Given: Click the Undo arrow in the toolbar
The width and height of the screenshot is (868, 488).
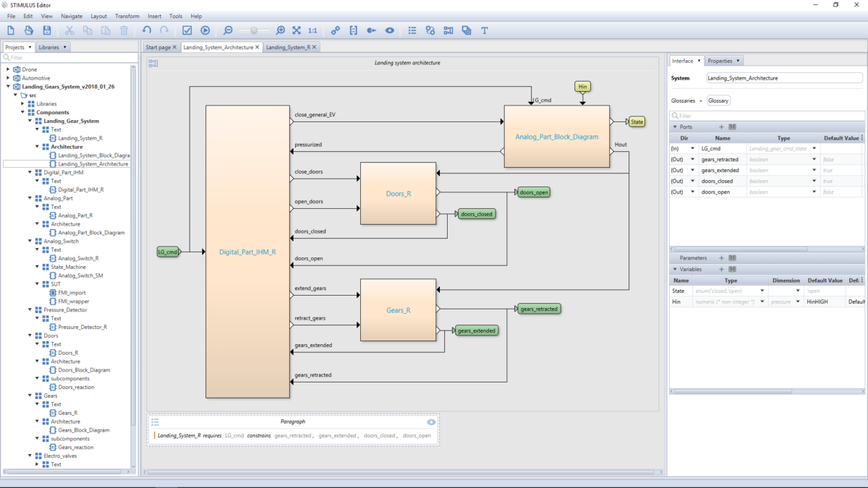Looking at the screenshot, I should (x=147, y=30).
